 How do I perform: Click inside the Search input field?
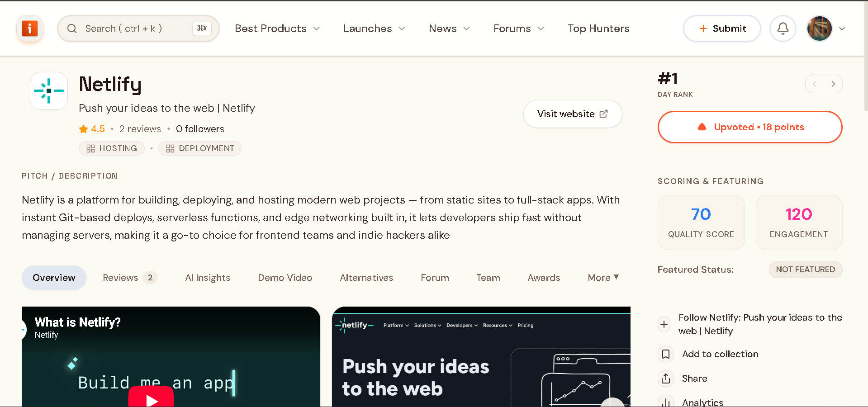[x=138, y=28]
